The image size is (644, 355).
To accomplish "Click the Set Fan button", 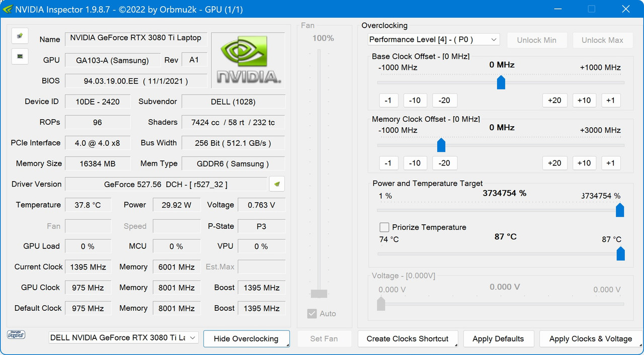I will (x=324, y=339).
